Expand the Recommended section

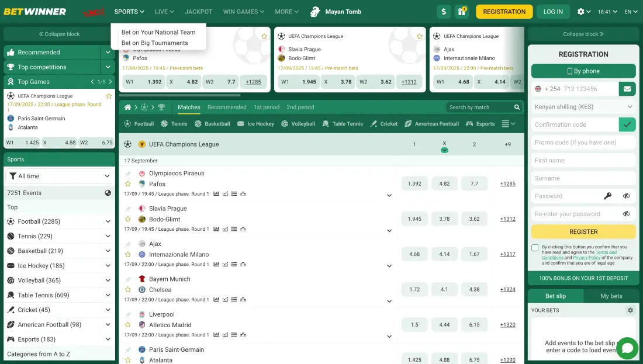[108, 52]
